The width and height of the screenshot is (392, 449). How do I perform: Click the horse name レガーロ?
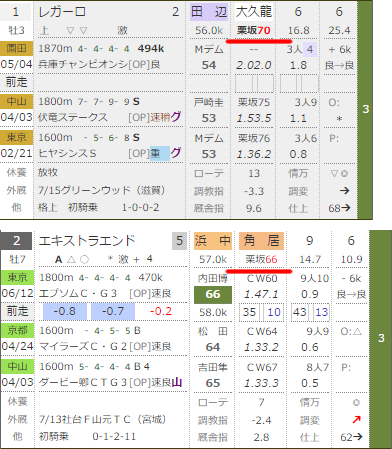(x=62, y=12)
